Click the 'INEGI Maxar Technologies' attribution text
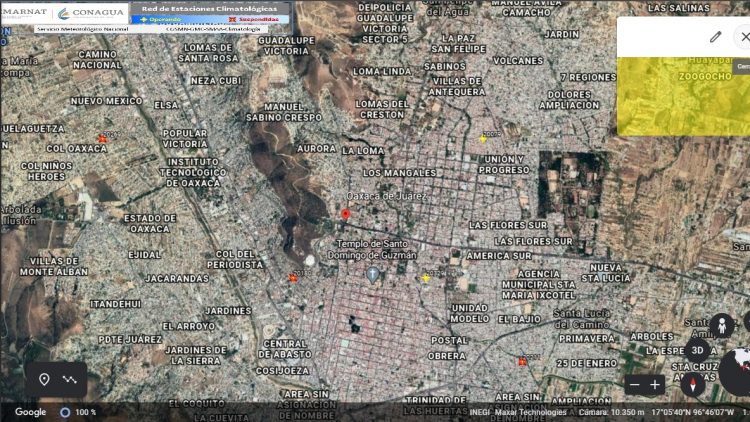This screenshot has width=750, height=422. pyautogui.click(x=518, y=412)
